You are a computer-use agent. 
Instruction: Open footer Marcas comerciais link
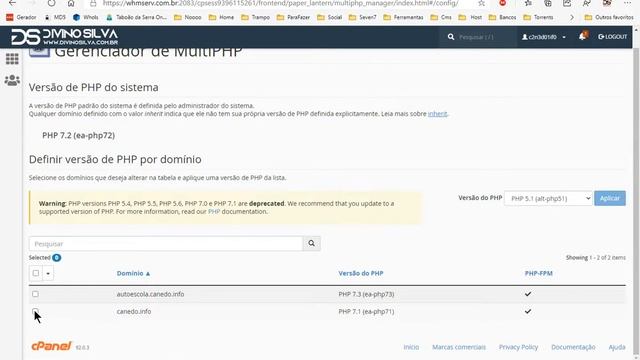point(459,347)
